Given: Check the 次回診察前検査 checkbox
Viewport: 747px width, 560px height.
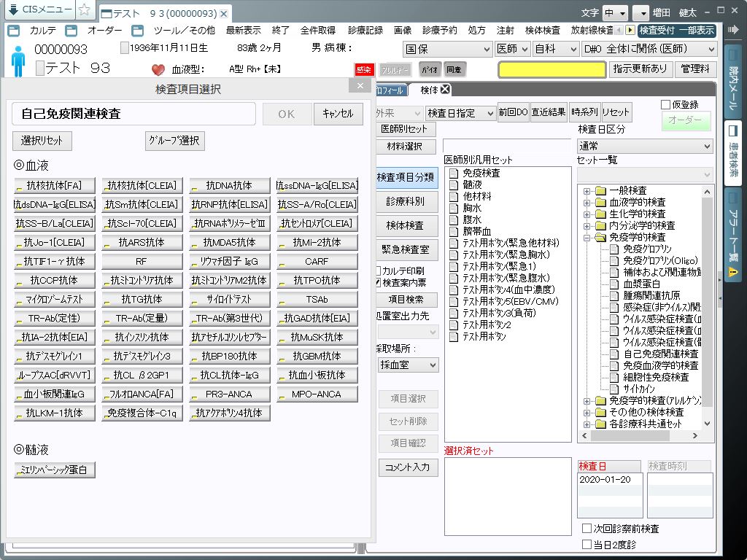Looking at the screenshot, I should coord(587,528).
